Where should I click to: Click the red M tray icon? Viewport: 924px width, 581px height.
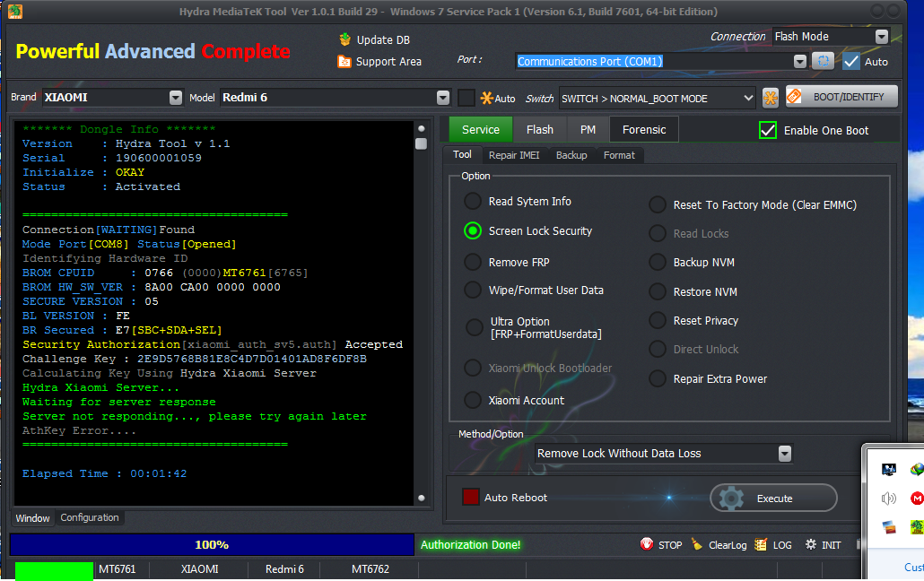[x=917, y=499]
